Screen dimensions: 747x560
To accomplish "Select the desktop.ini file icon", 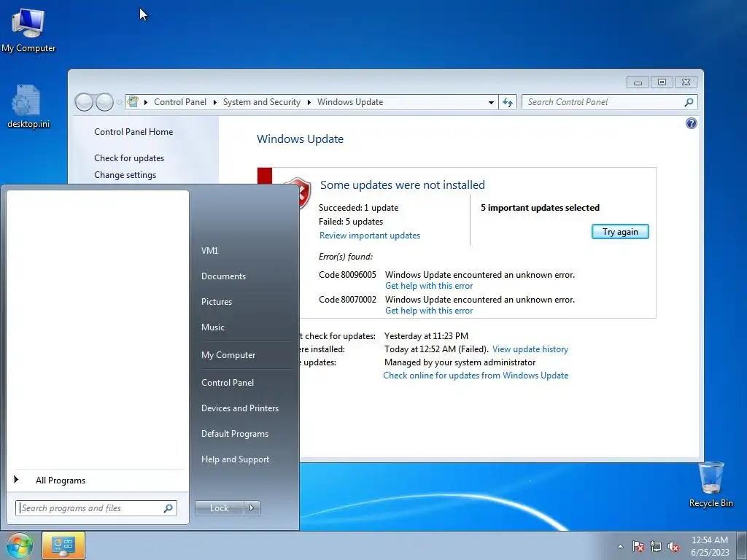I will [28, 106].
